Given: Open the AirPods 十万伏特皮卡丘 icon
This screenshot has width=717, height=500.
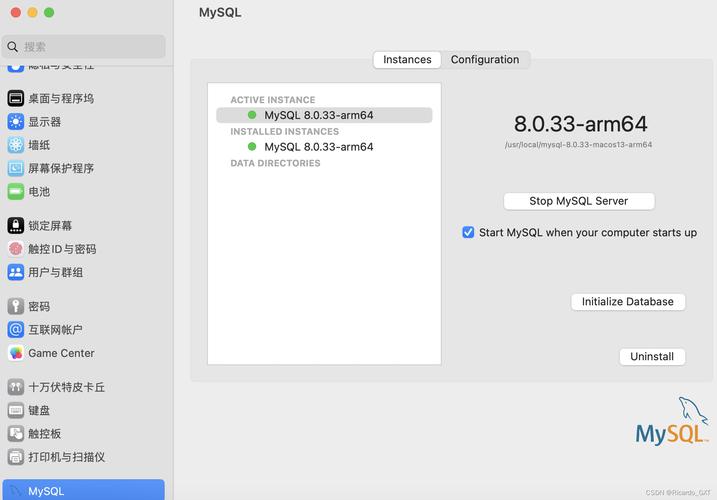Looking at the screenshot, I should pos(16,387).
